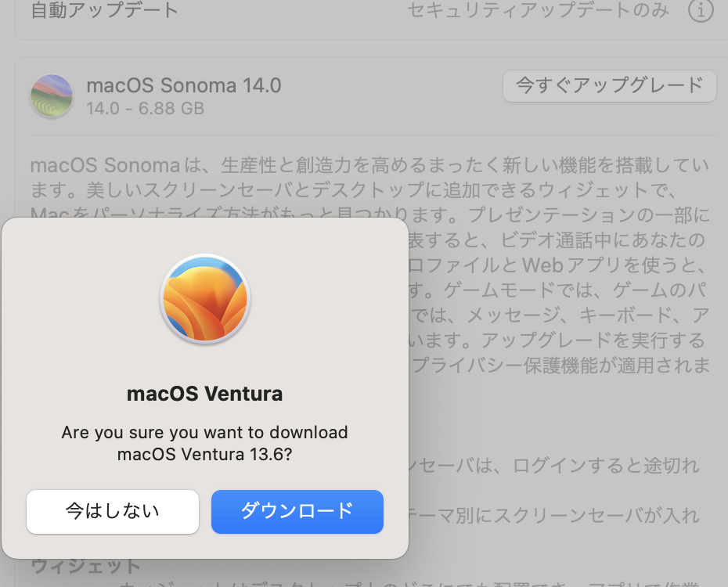Click the 'macOS Ventura 13.6?' text line
The height and width of the screenshot is (587, 728).
pos(205,454)
